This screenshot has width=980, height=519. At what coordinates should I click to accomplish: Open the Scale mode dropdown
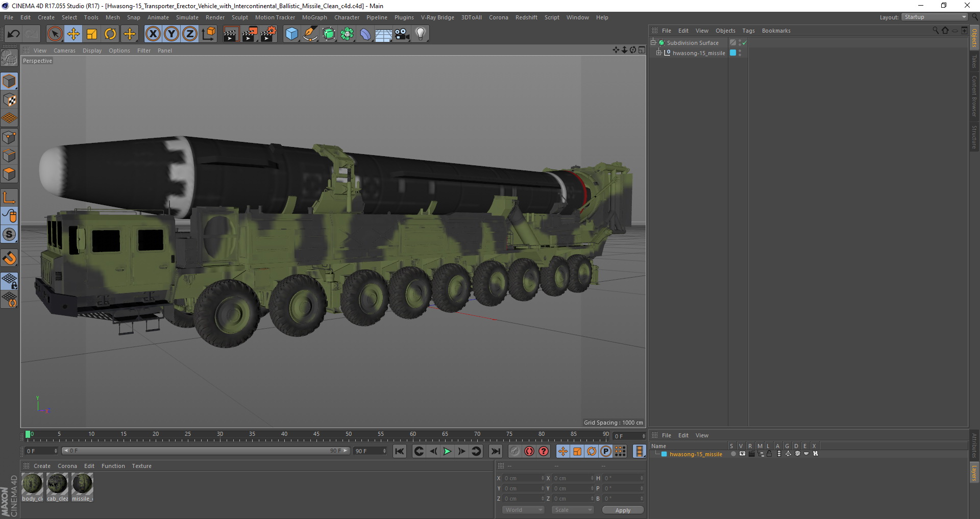572,510
